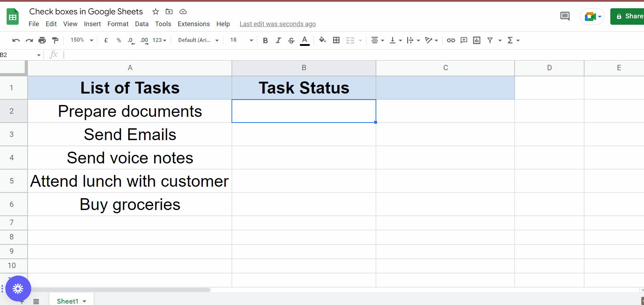The width and height of the screenshot is (644, 305).
Task: Open the 123 number format dropdown
Action: pyautogui.click(x=159, y=40)
